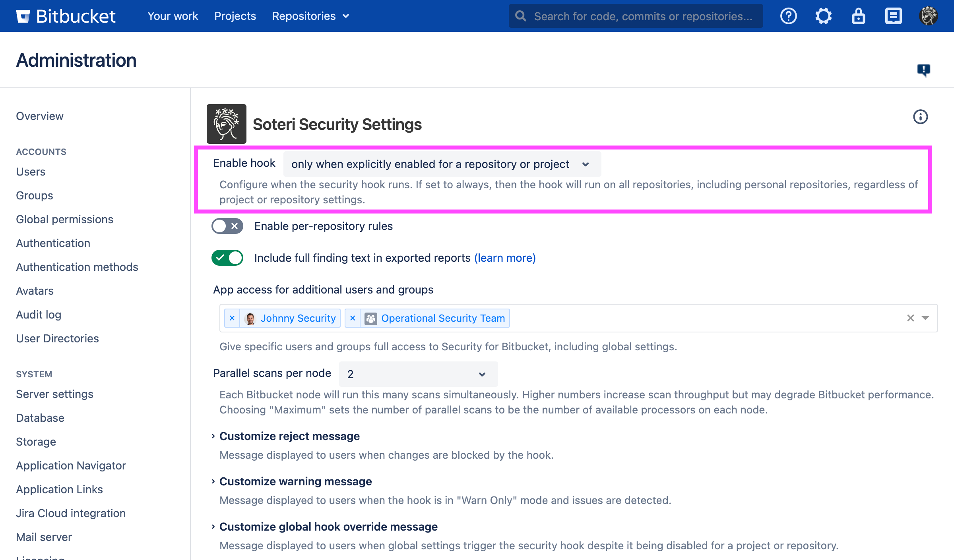
Task: Open the user profile avatar
Action: pyautogui.click(x=928, y=16)
